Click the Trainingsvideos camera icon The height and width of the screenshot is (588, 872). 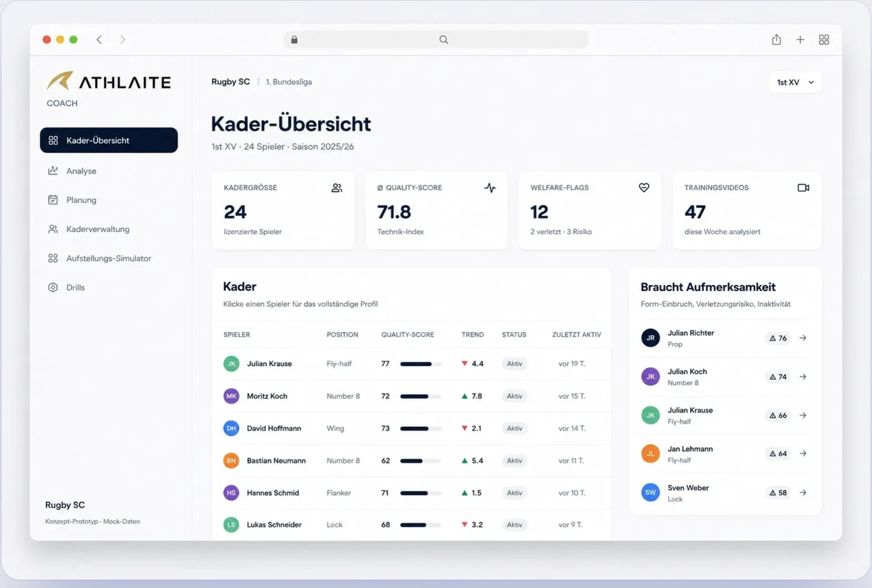803,187
